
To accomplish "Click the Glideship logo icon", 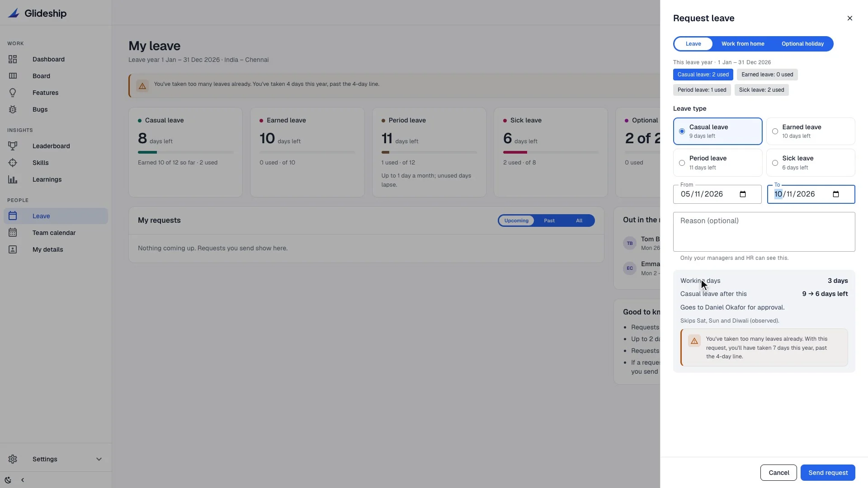I will 14,13.
